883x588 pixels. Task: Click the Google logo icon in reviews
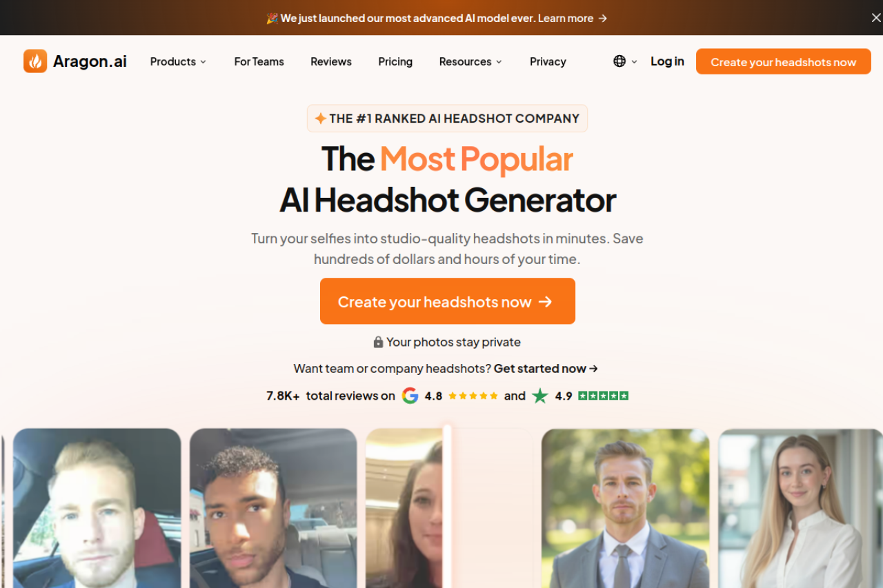tap(410, 396)
